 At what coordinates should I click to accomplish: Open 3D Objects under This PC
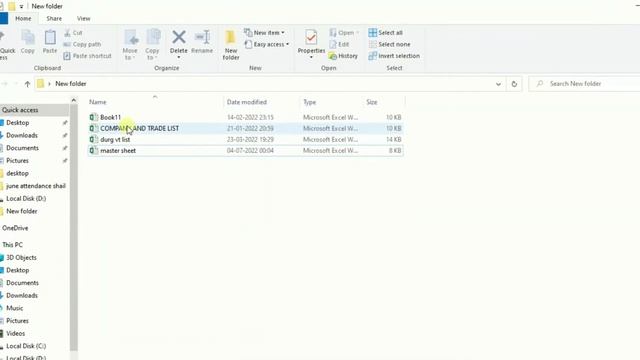click(21, 257)
